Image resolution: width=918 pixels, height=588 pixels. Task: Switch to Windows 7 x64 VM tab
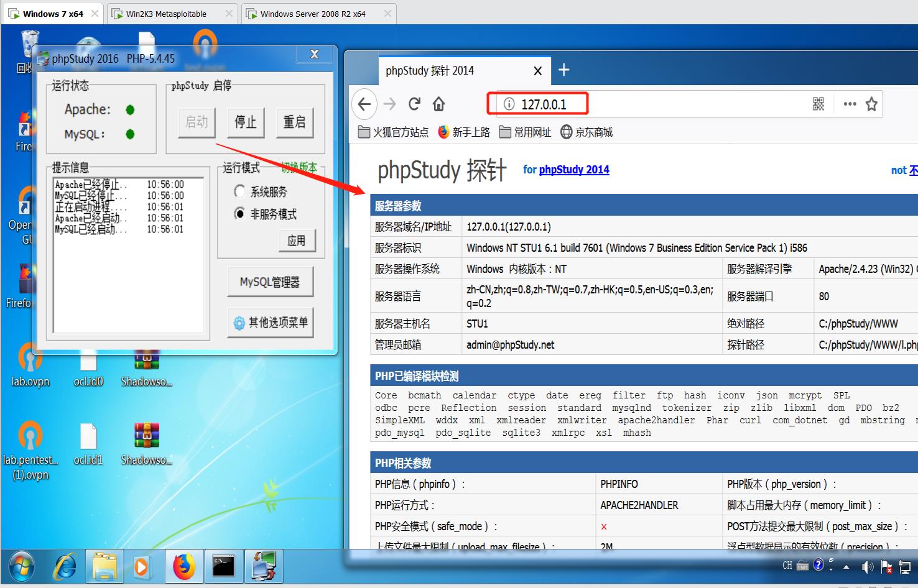point(53,14)
